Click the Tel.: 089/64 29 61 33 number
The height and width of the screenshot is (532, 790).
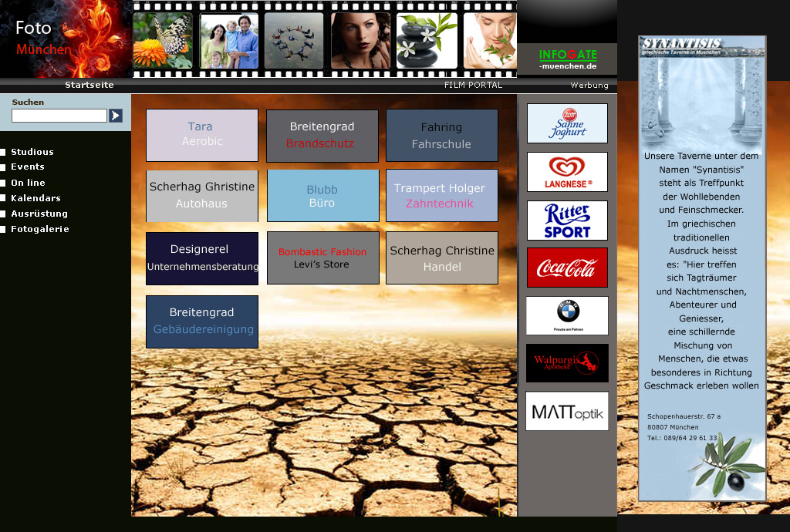click(x=682, y=438)
